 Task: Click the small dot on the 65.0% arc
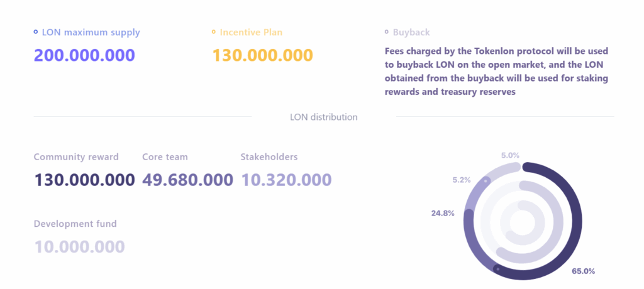(x=497, y=269)
